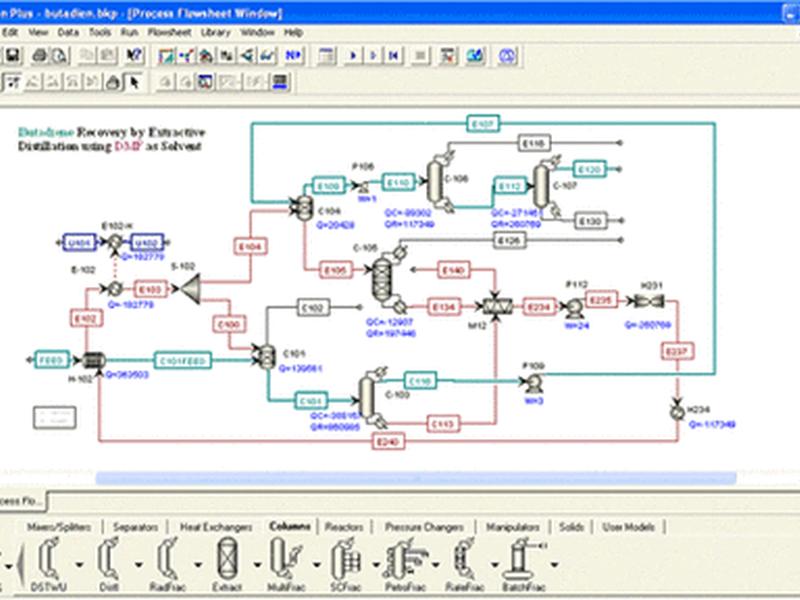
Task: Switch to the User Models library tab
Action: point(628,527)
